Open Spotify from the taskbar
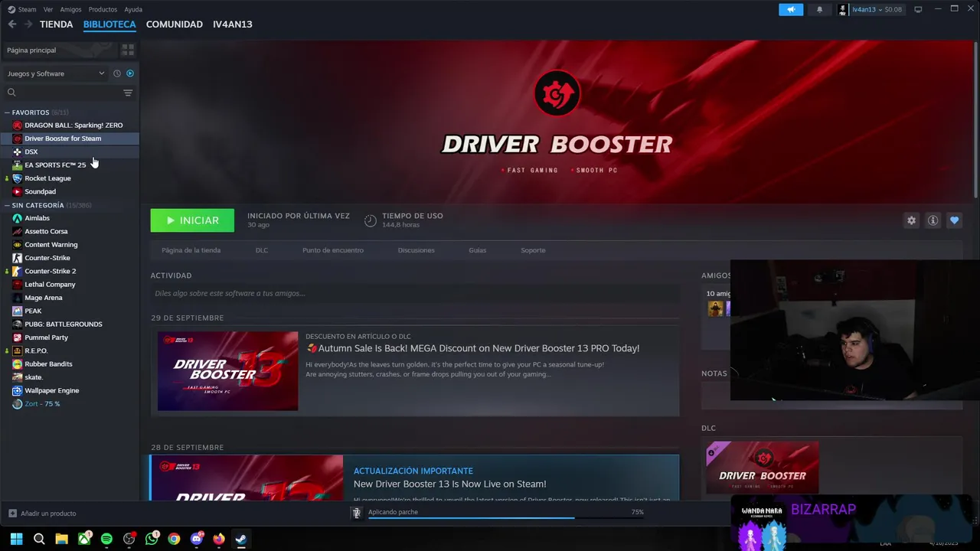The height and width of the screenshot is (551, 980). (106, 539)
